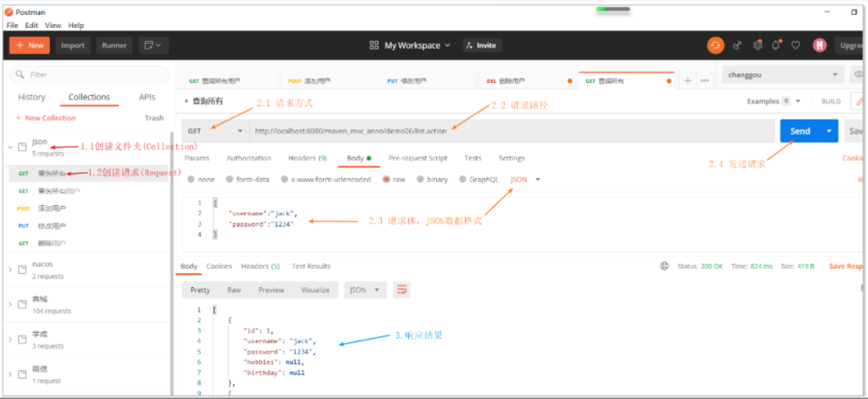Click the environment quick-look eye icon
The image size is (868, 399).
(x=858, y=74)
